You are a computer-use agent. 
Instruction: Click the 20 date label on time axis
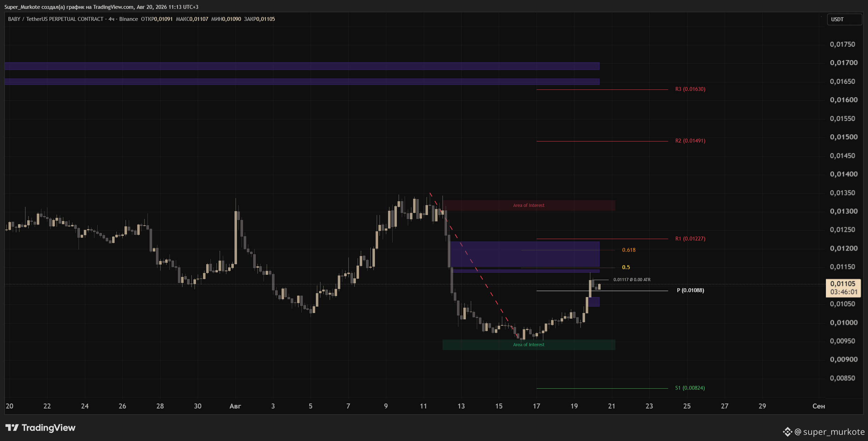tap(10, 406)
